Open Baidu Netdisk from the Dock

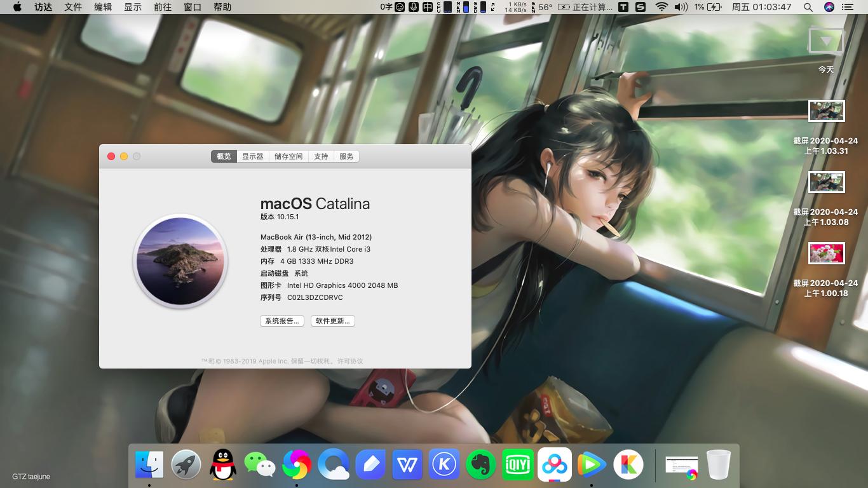point(555,464)
